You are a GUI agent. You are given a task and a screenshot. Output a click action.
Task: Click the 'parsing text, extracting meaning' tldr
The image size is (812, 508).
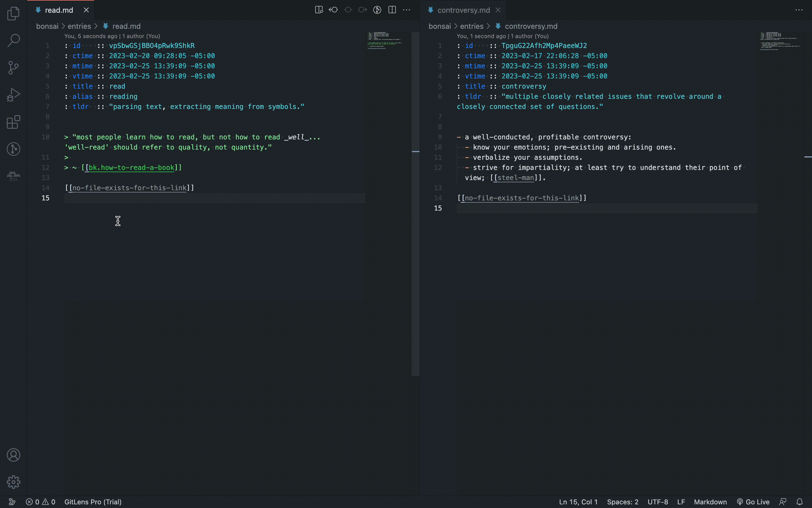pos(207,106)
